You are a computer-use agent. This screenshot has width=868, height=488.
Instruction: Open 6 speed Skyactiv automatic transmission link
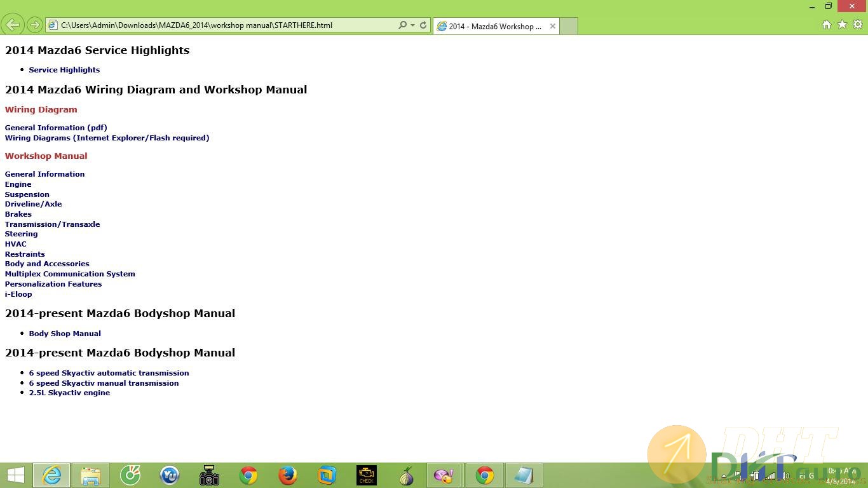tap(109, 373)
